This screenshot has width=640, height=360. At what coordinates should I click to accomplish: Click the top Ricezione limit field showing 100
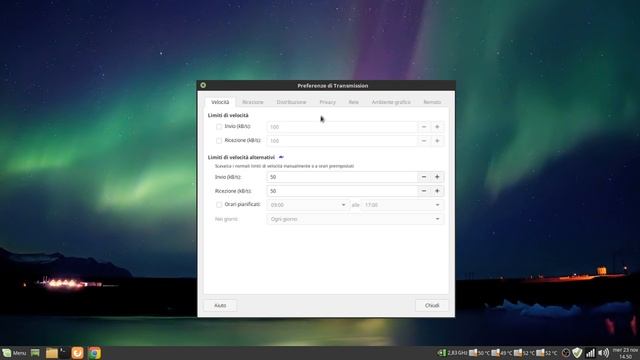point(342,141)
